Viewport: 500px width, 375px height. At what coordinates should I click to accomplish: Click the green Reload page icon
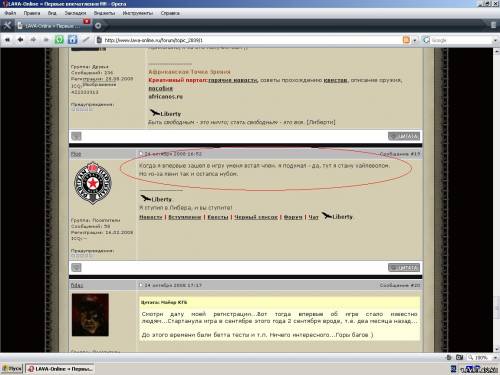59,40
